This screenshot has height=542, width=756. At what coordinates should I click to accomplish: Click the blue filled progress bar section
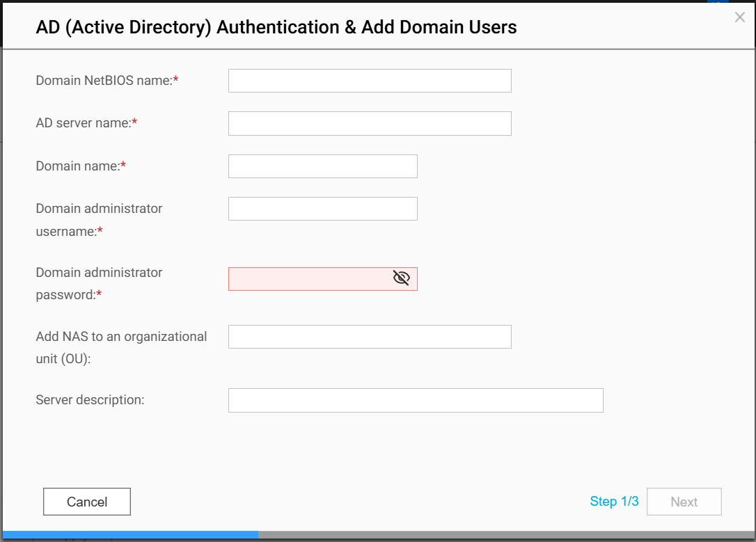130,534
